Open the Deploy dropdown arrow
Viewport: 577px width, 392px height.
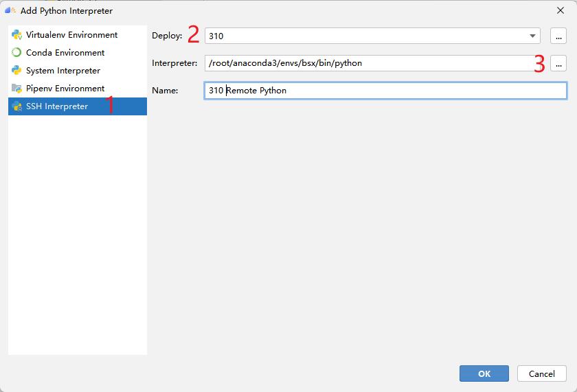pos(532,36)
